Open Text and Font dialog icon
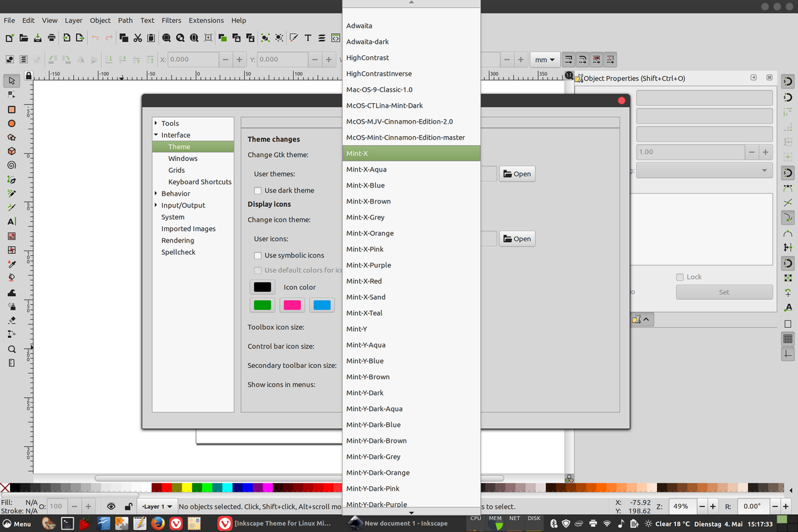This screenshot has height=532, width=798. 308,38
